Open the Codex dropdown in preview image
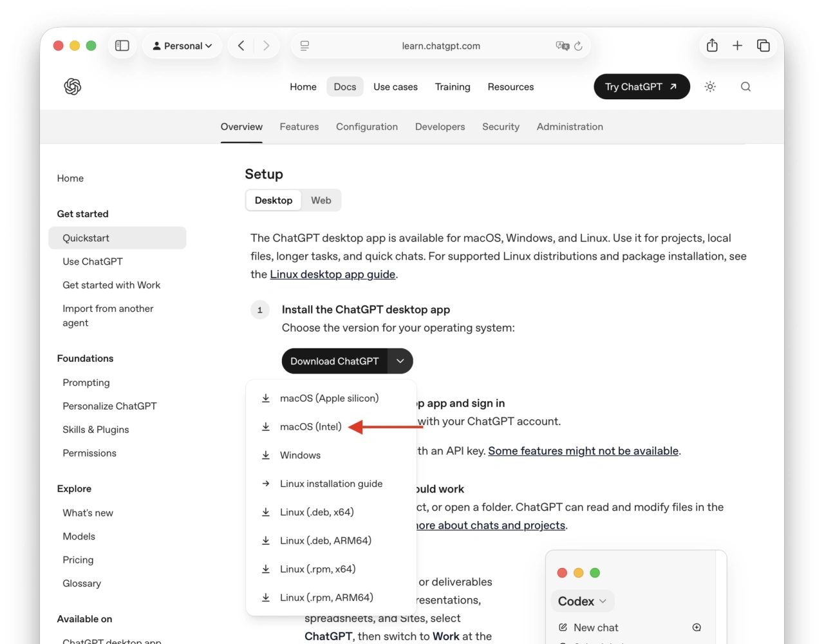The image size is (824, 644). point(583,601)
